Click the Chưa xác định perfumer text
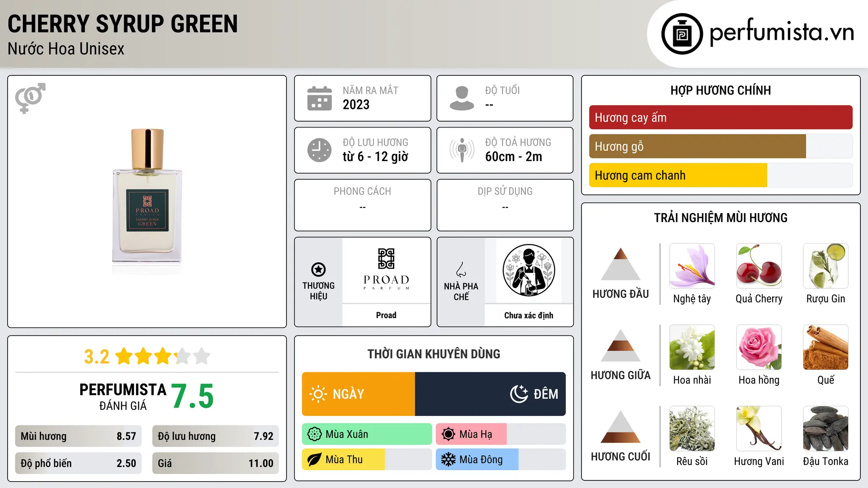 point(529,315)
